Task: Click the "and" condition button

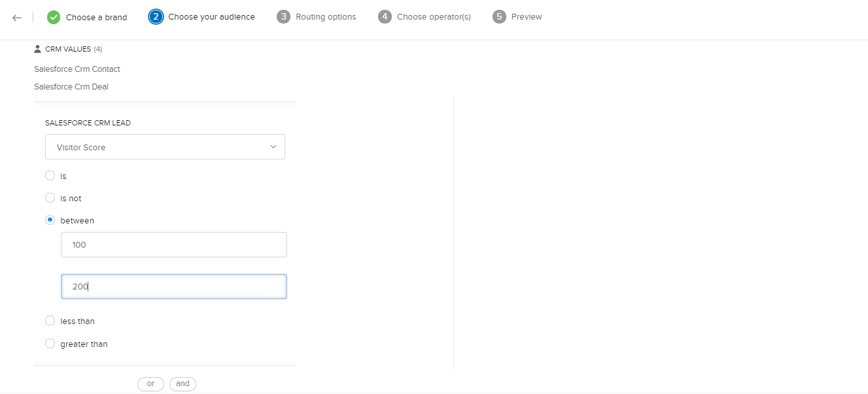Action: (x=182, y=384)
